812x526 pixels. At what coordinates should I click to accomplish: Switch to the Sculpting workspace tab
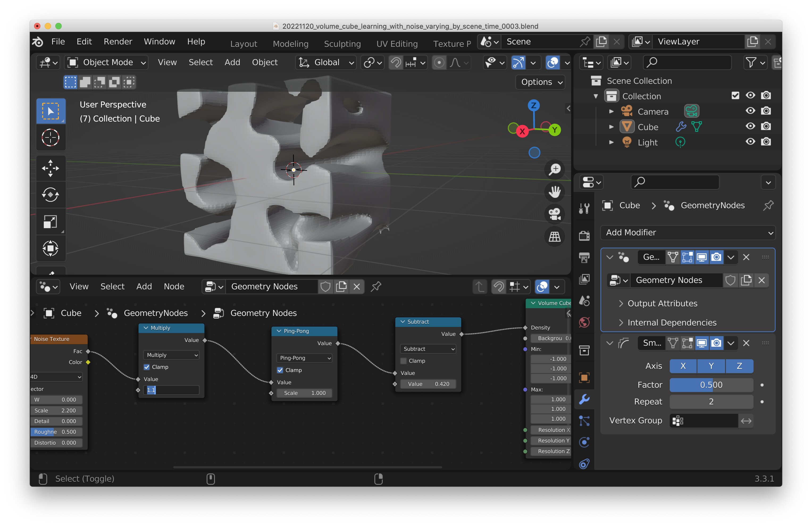tap(342, 44)
